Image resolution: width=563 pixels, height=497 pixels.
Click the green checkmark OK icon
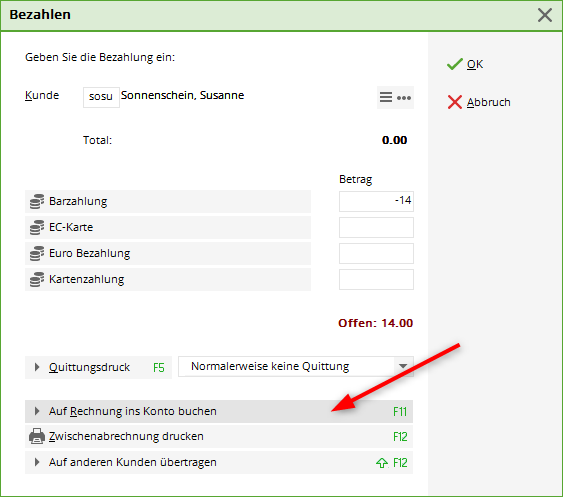click(455, 64)
